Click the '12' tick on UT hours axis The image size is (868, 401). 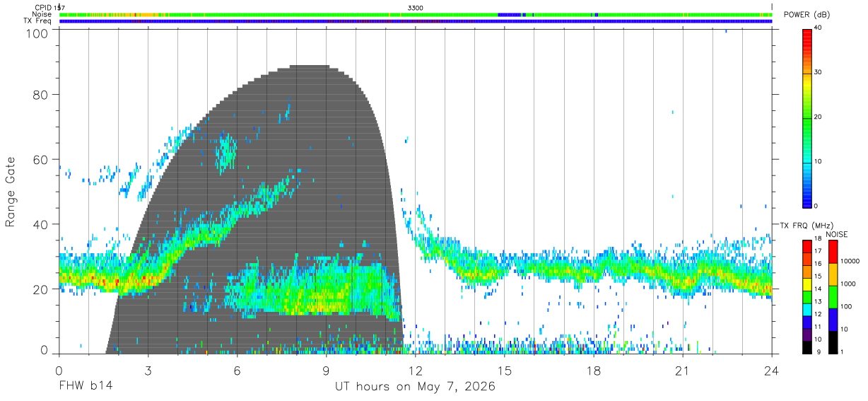click(x=415, y=370)
